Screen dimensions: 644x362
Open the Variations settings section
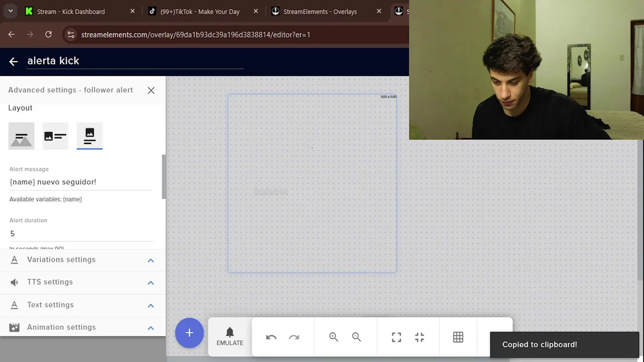coord(83,260)
